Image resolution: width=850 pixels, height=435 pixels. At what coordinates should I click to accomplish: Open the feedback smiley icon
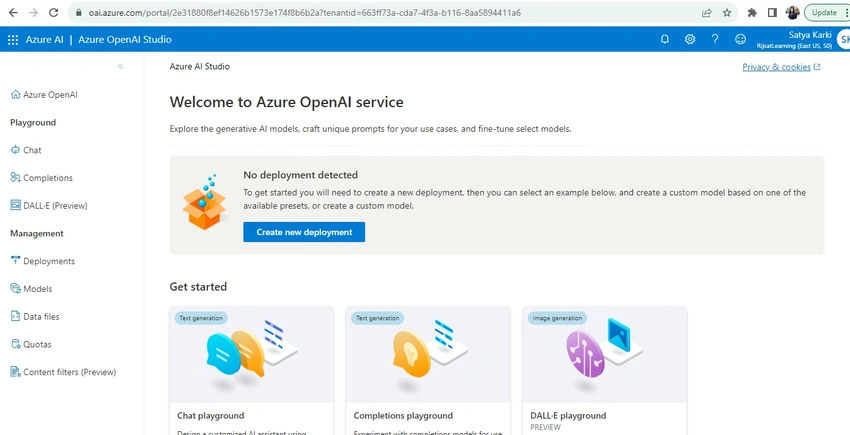pos(740,39)
